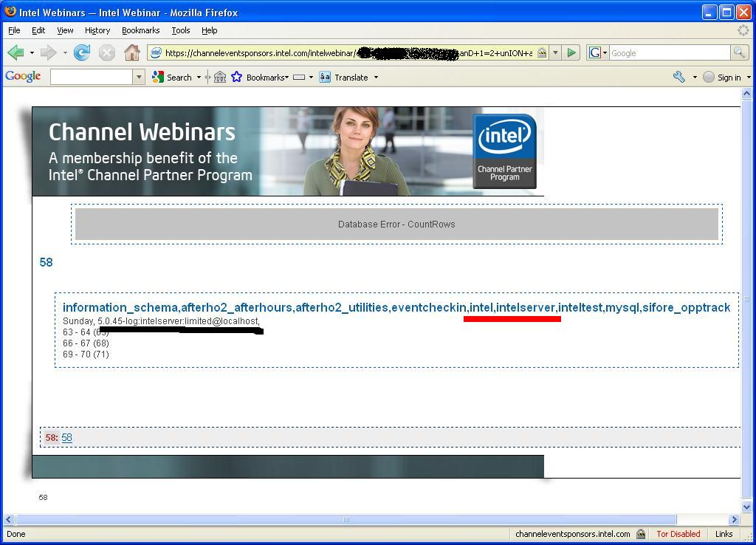756x545 pixels.
Task: Open the Tools menu
Action: tap(181, 30)
